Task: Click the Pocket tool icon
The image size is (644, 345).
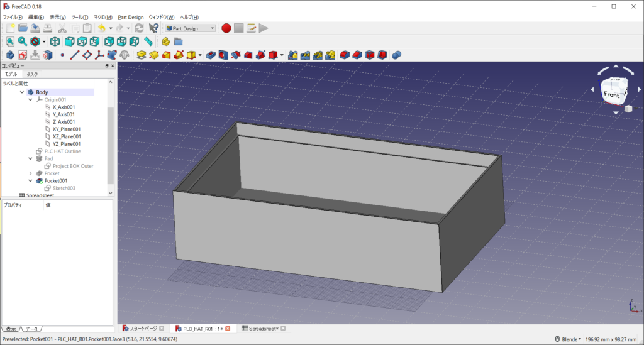Action: pos(211,55)
